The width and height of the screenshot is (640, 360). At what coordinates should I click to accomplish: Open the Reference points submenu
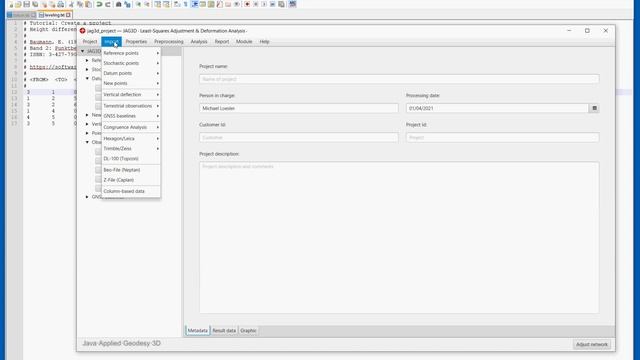[x=131, y=53]
